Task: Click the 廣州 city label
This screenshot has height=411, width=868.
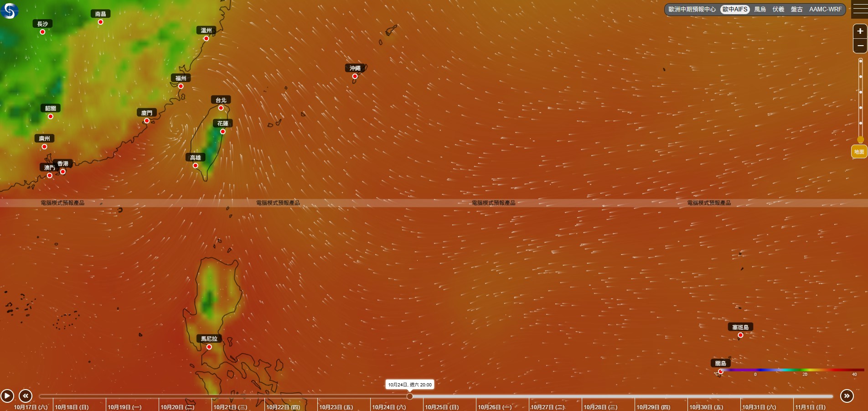Action: pos(44,138)
